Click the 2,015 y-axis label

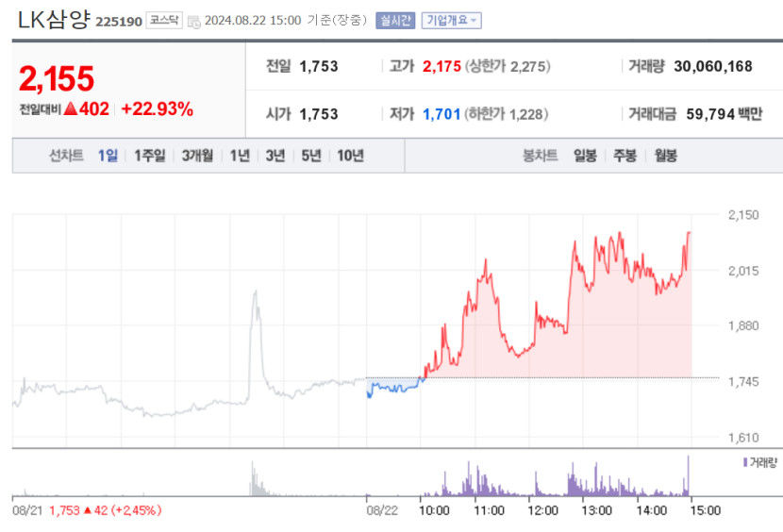743,272
